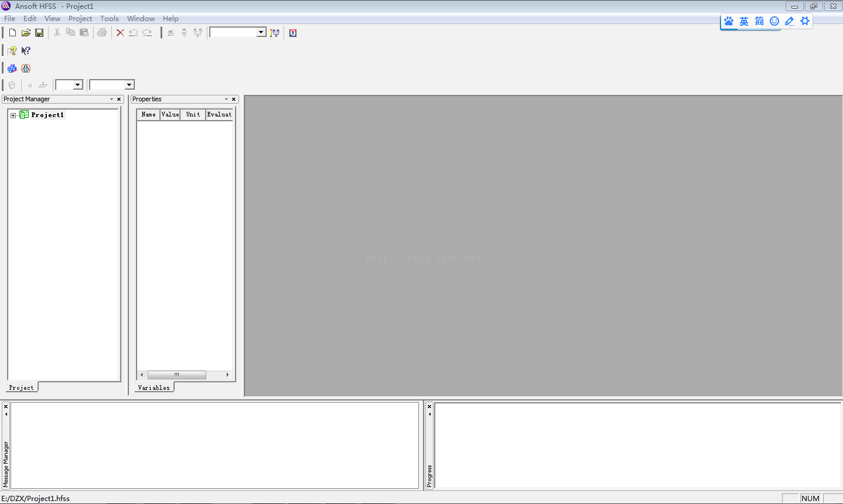Screen dimensions: 843x504
Task: Open the edit distributed machine configurations icon
Action: pyautogui.click(x=275, y=33)
